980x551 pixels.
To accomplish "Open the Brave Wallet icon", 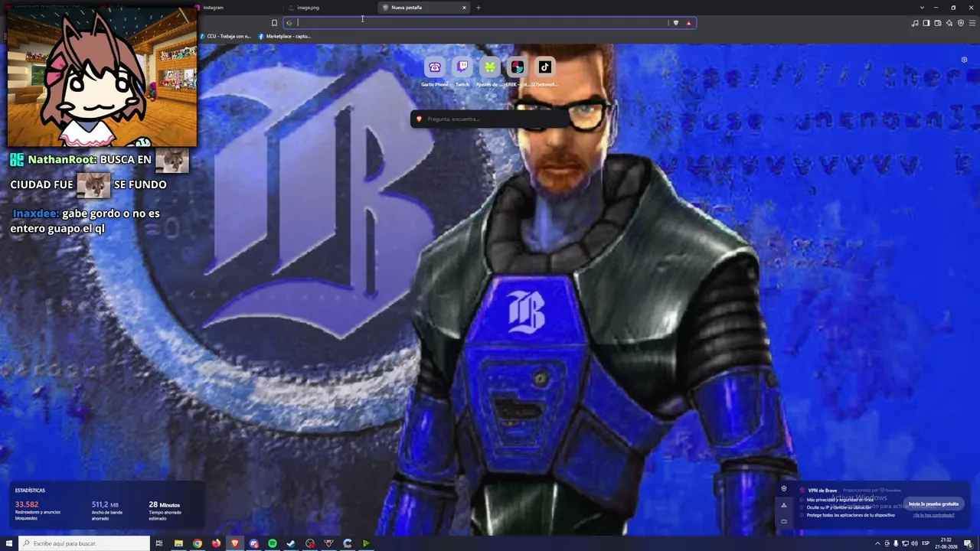I will click(938, 23).
